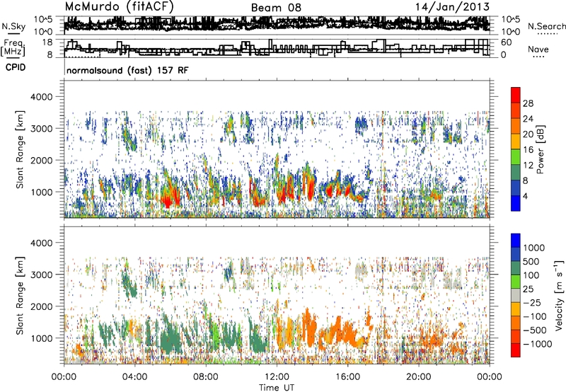Click the 60 tick right of frequency panel

[x=506, y=42]
